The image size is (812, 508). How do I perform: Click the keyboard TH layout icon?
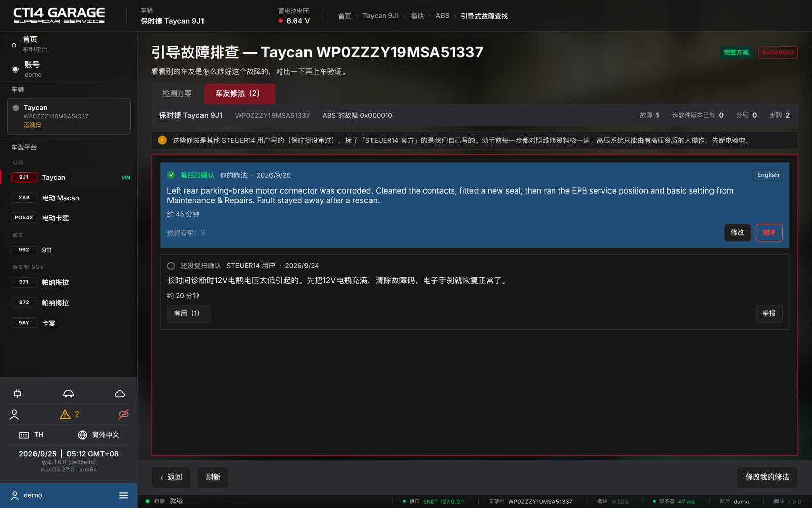(x=31, y=435)
